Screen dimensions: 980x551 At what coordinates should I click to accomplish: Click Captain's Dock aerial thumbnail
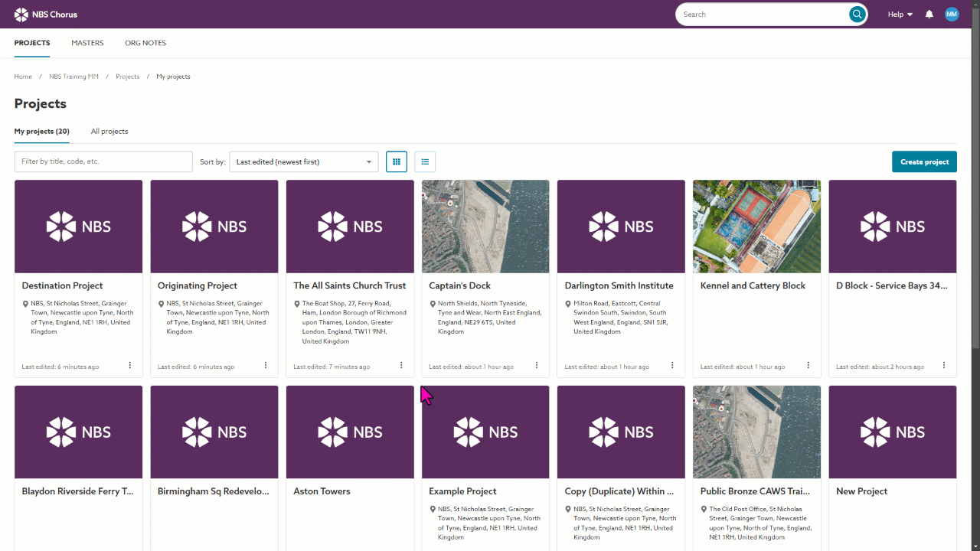click(485, 227)
